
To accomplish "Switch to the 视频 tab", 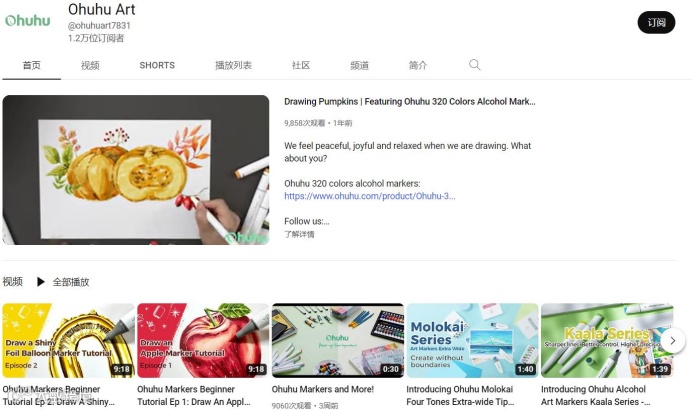I will (x=90, y=65).
